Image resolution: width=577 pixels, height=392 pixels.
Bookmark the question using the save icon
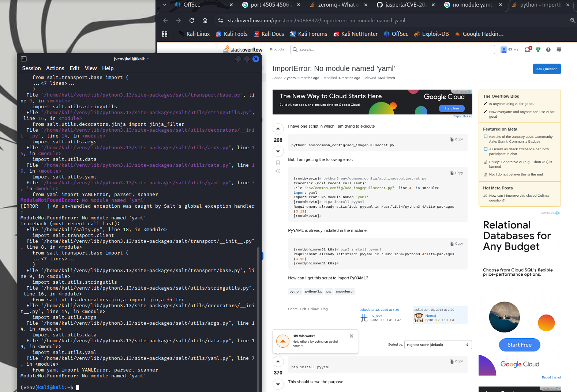[278, 162]
